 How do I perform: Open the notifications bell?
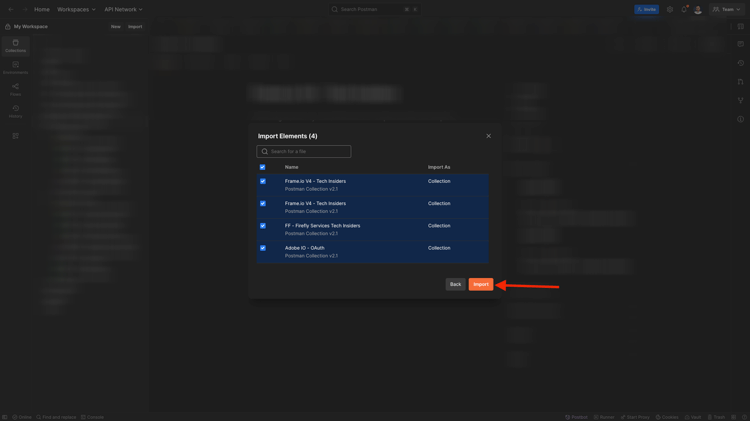(x=684, y=9)
